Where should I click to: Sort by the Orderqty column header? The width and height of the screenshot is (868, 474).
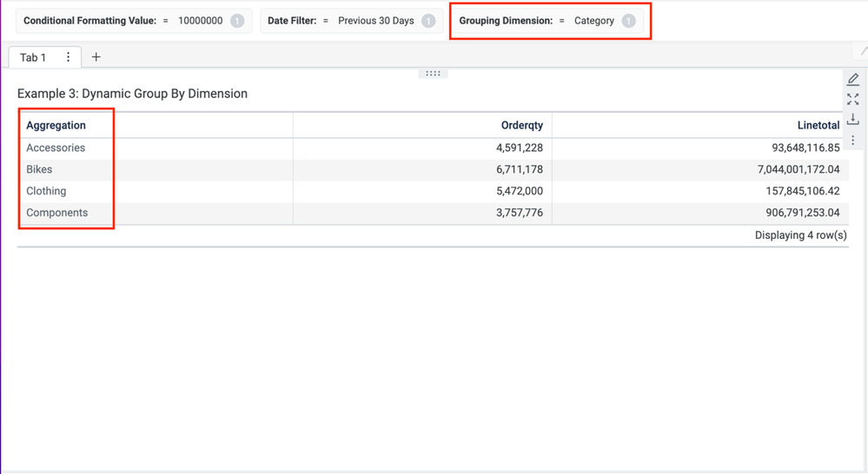coord(521,125)
